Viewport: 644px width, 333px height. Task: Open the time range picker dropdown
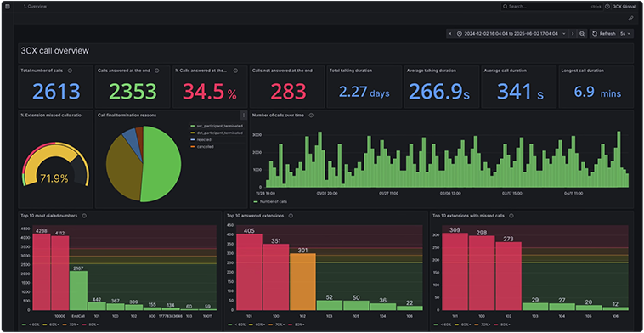point(511,34)
